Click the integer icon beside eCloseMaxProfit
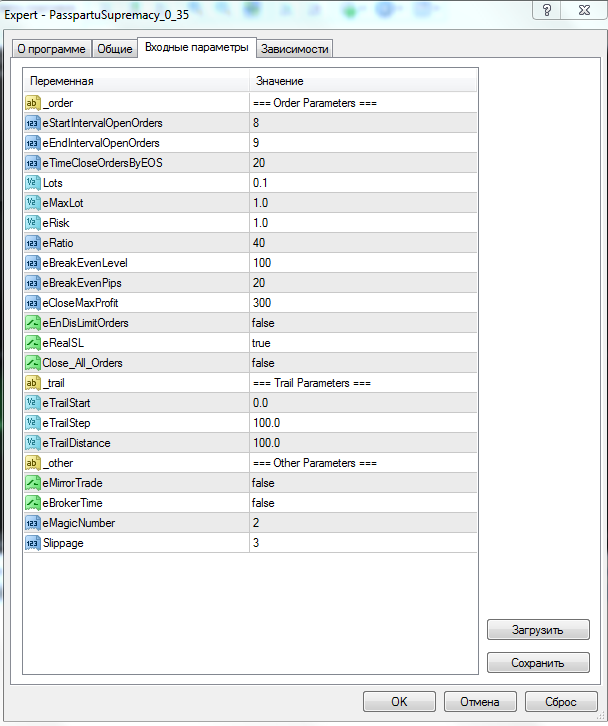Image resolution: width=608 pixels, height=726 pixels. (x=32, y=303)
